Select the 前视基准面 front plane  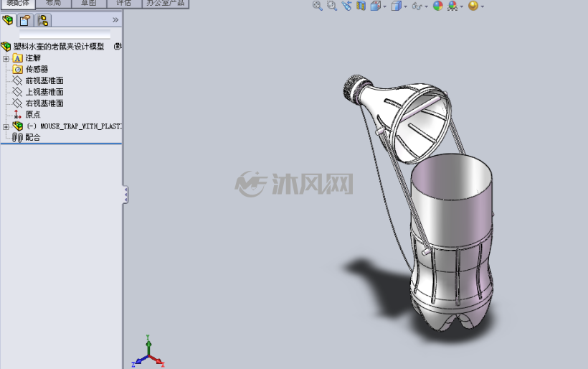(x=44, y=80)
